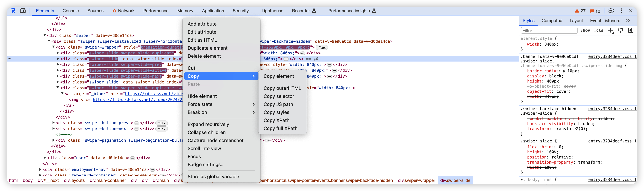
Task: Switch to Computed styles tab
Action: pos(552,21)
